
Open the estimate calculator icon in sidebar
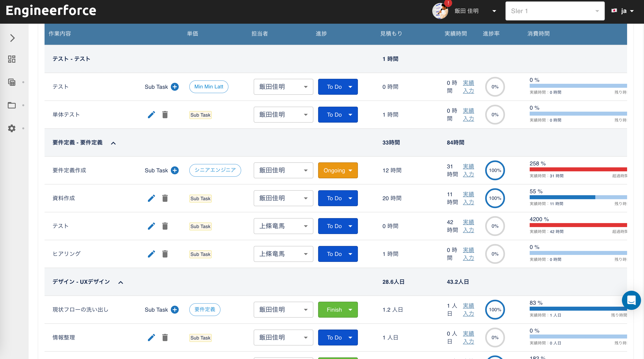pyautogui.click(x=12, y=82)
